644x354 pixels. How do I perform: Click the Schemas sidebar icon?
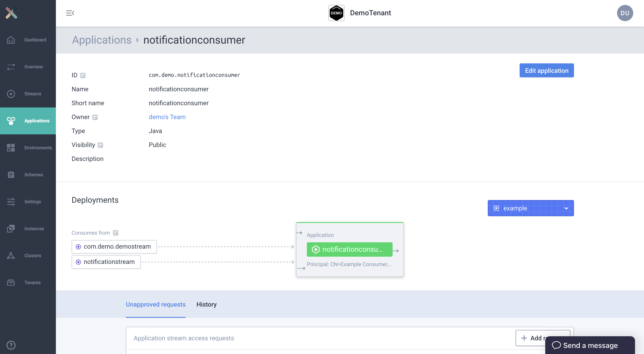coord(11,174)
